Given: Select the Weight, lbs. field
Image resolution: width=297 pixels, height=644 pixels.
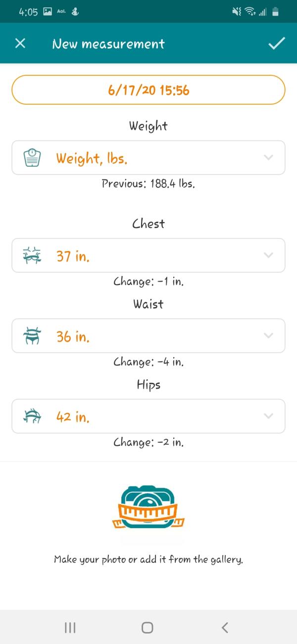Looking at the screenshot, I should pyautogui.click(x=92, y=158).
